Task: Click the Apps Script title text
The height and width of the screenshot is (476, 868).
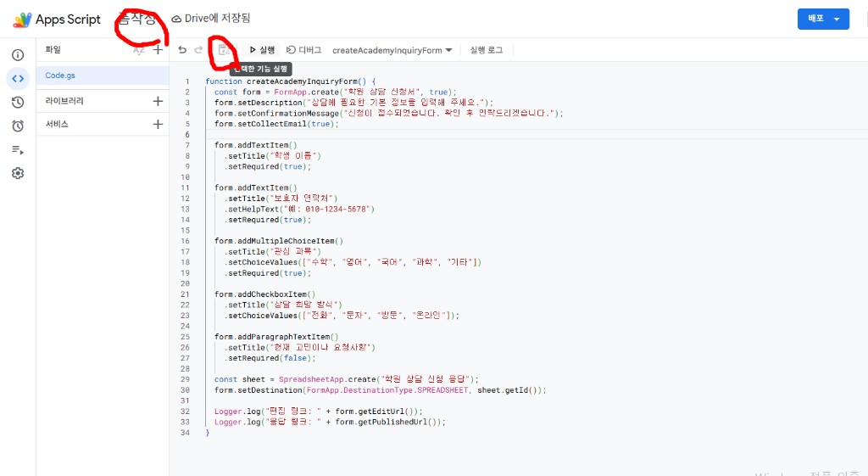Action: click(68, 20)
